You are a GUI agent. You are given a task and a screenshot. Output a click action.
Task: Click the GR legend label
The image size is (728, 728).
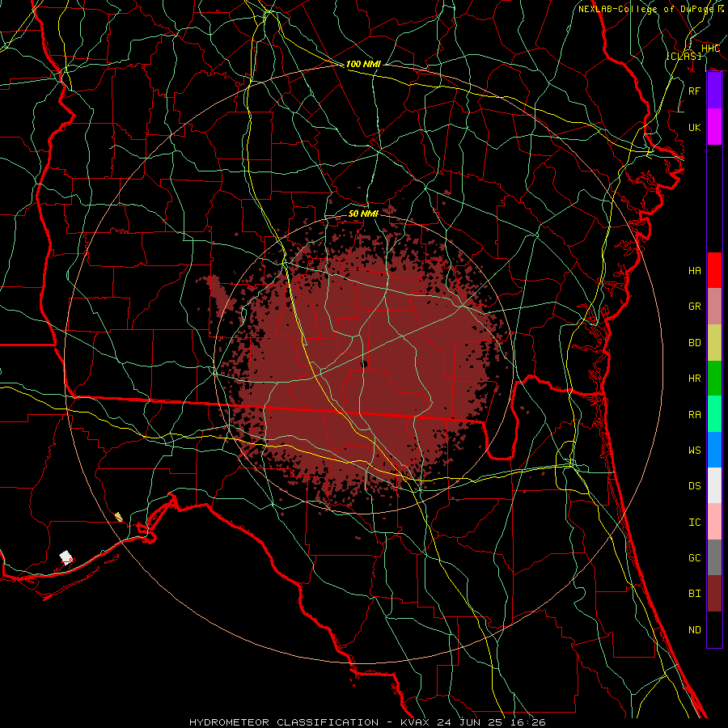tap(694, 307)
